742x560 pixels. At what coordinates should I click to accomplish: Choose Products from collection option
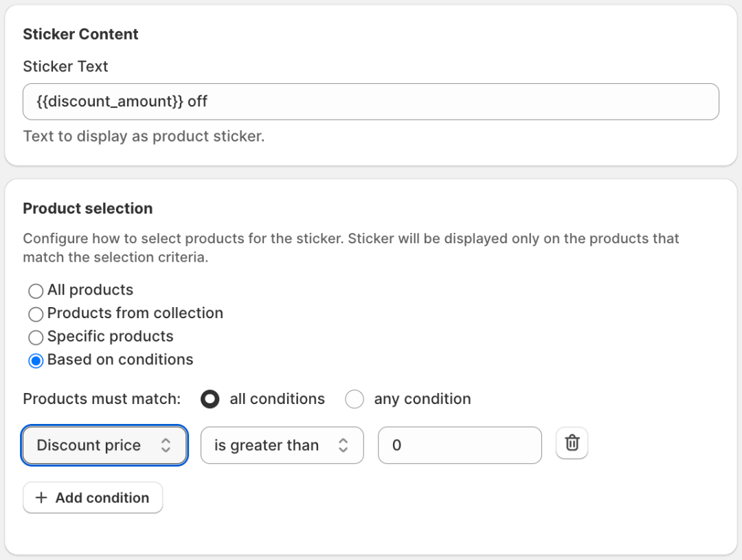point(36,314)
